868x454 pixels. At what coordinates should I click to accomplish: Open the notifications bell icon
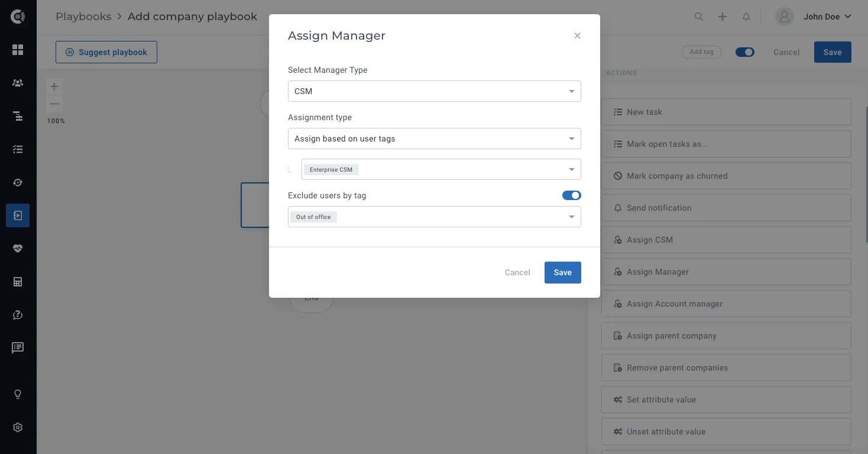point(746,17)
